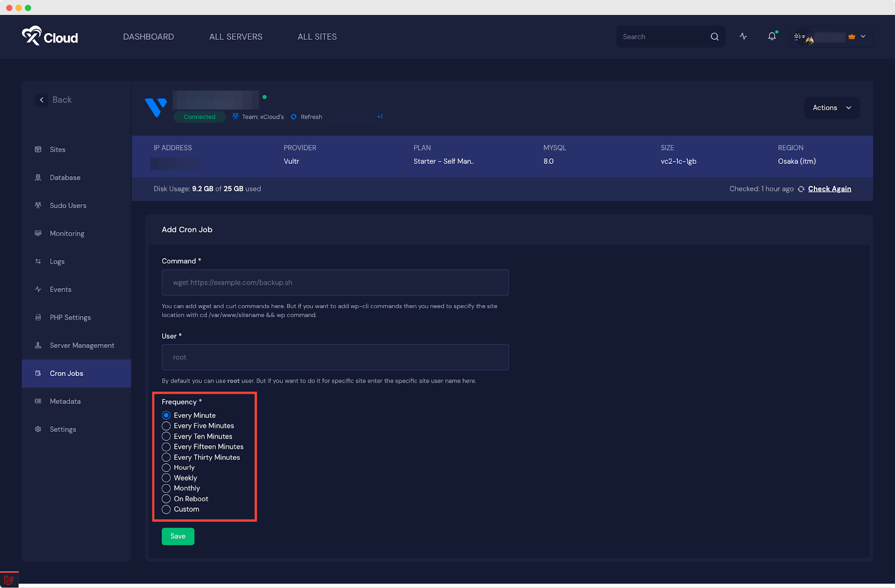Click the Refresh icon next to team name

click(294, 117)
